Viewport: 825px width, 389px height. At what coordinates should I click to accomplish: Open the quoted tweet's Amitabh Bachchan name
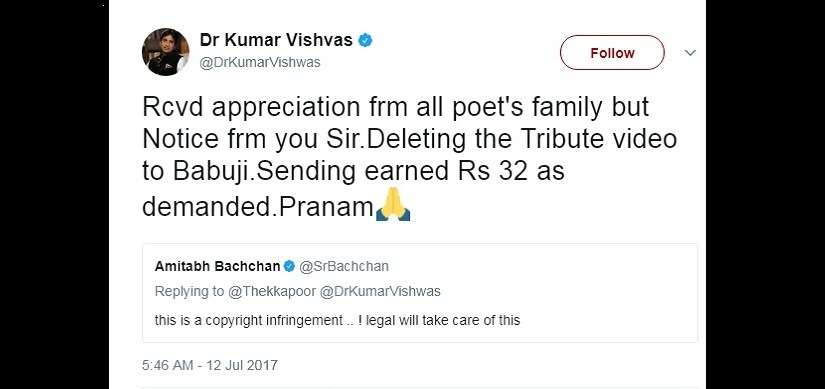pyautogui.click(x=217, y=266)
